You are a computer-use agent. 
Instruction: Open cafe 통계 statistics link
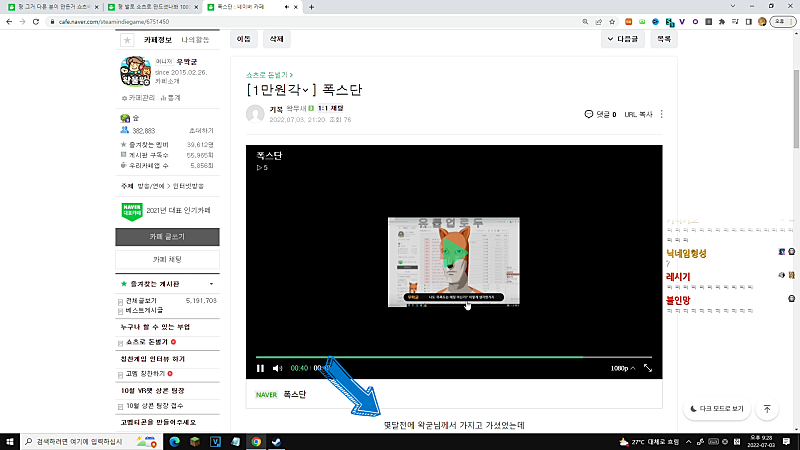tap(170, 97)
